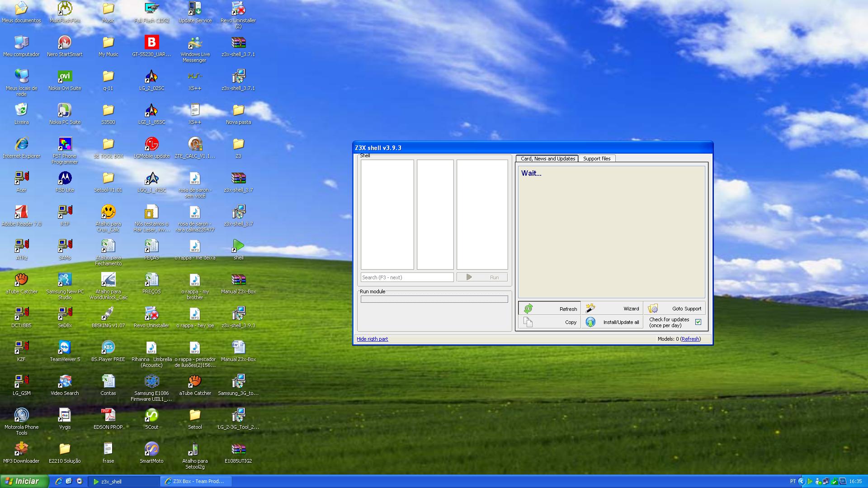This screenshot has width=868, height=488.
Task: Select Full Flash CID52 icon
Action: [151, 12]
